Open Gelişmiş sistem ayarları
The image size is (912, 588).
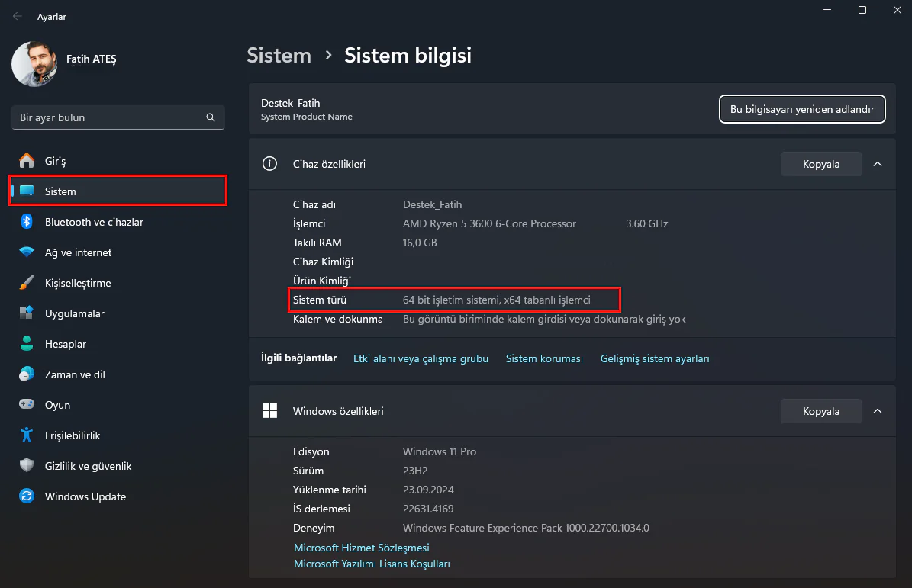[x=655, y=358]
